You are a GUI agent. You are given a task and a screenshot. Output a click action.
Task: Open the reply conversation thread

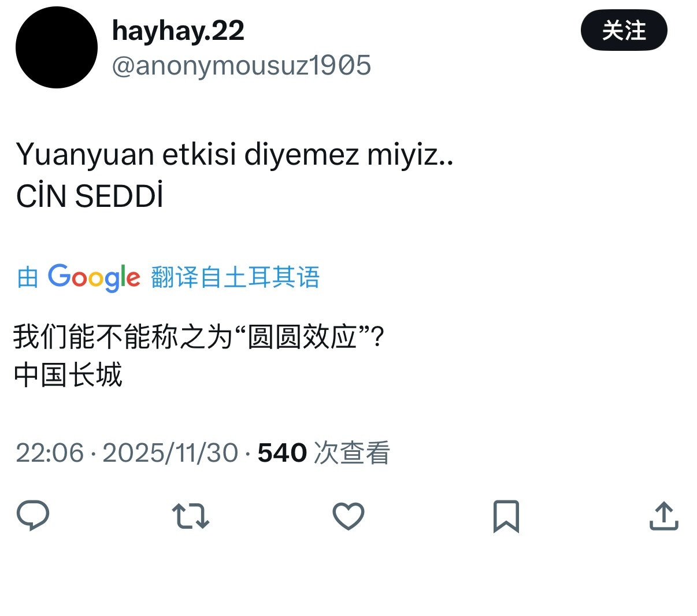[34, 517]
